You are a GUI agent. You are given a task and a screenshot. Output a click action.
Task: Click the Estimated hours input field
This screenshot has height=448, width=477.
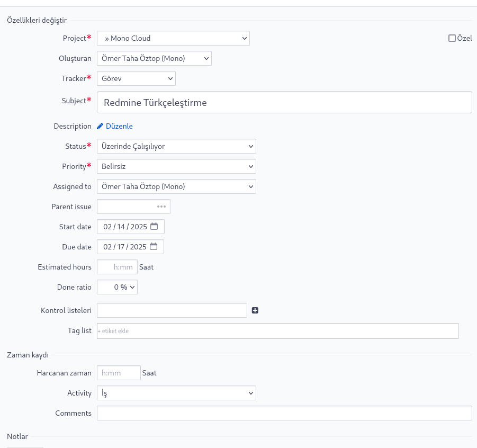[117, 267]
